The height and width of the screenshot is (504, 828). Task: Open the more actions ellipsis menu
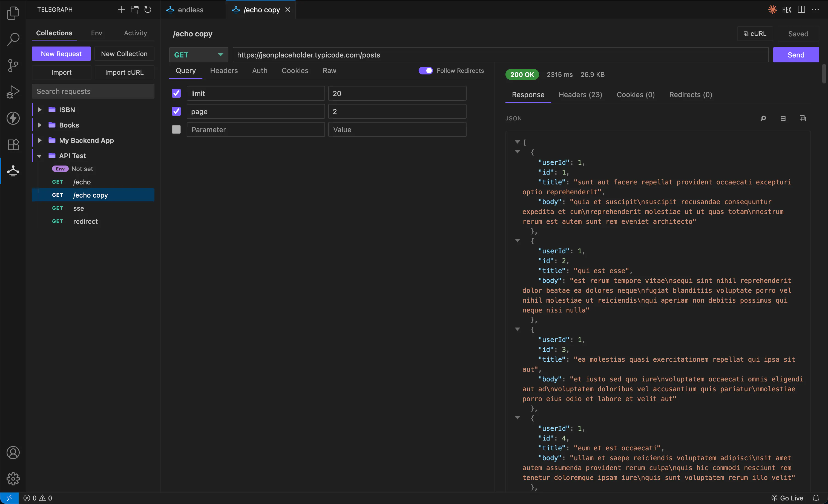click(x=815, y=9)
